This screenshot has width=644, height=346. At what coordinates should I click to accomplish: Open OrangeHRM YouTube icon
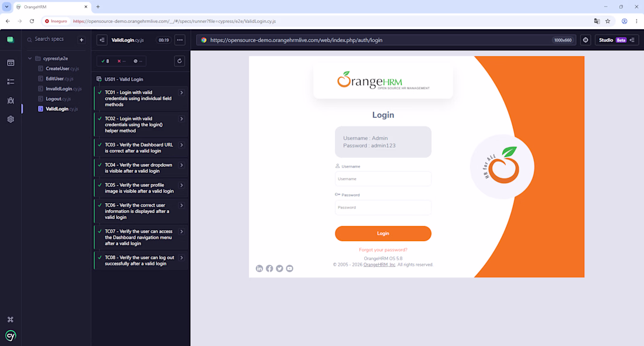click(290, 268)
